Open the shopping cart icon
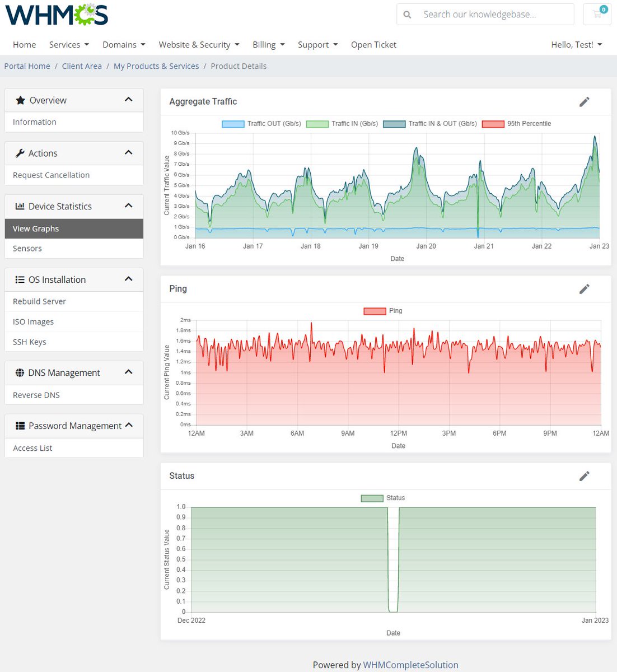This screenshot has width=617, height=672. (x=597, y=15)
